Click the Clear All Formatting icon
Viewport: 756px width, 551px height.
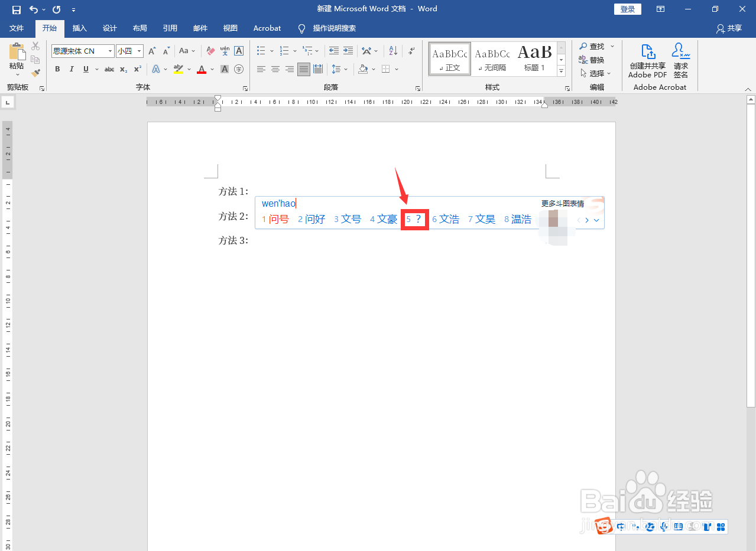click(x=210, y=51)
